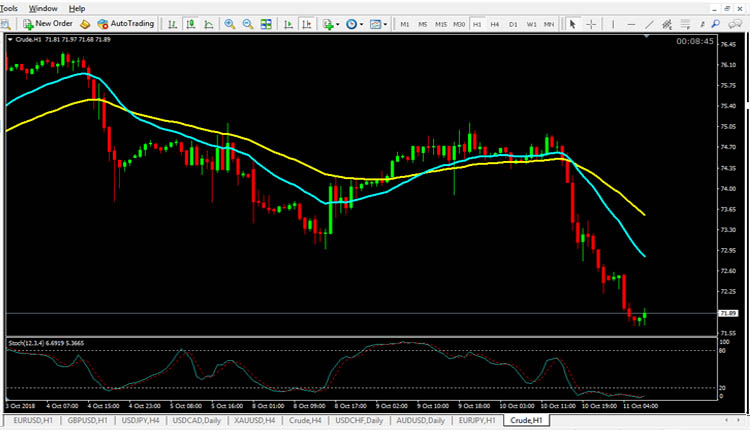Switch to the GBPUSD,H1 chart tab

click(87, 420)
